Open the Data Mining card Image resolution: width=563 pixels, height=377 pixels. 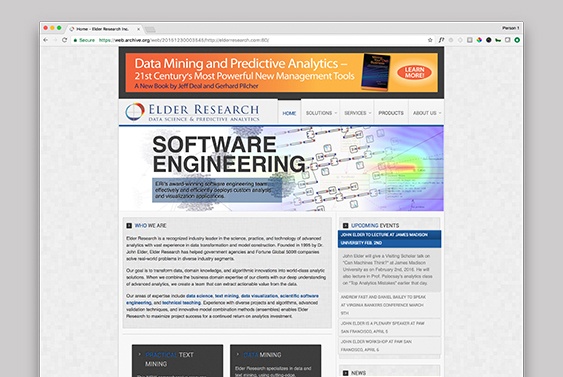275,361
